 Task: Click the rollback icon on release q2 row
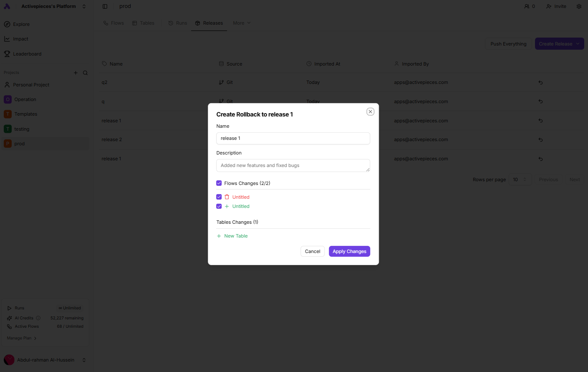tap(540, 82)
